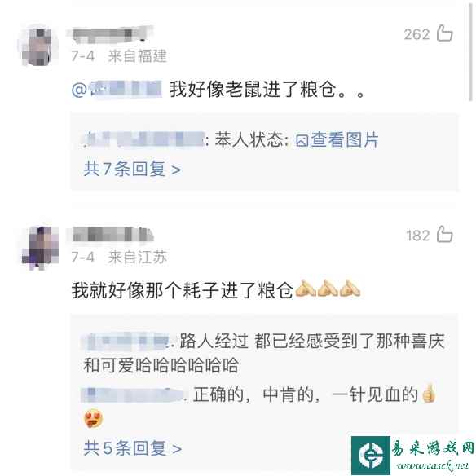Open the @ mentioned user in first comment
This screenshot has height=476, width=476.
[x=117, y=90]
